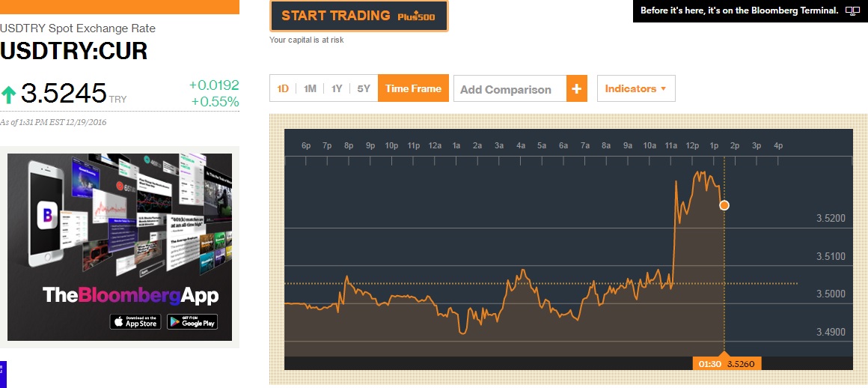Click 'USDTRY Spot Exchange Rate' label

point(78,28)
